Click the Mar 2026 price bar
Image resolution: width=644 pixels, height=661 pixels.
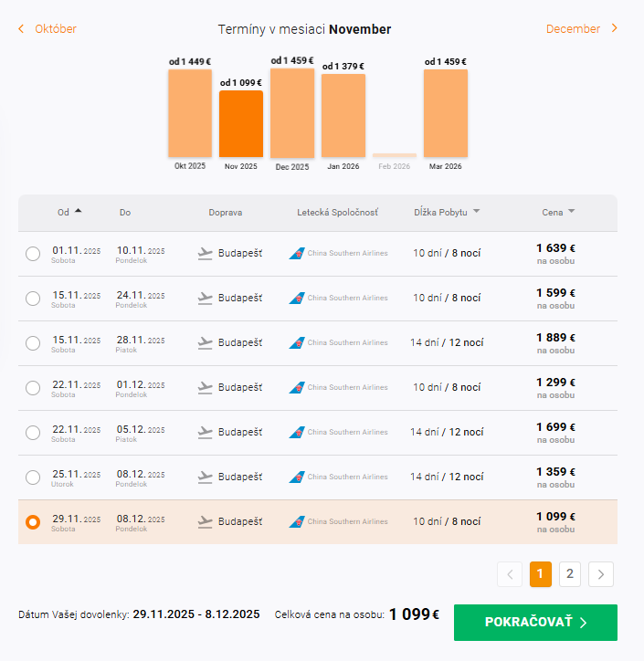click(446, 112)
